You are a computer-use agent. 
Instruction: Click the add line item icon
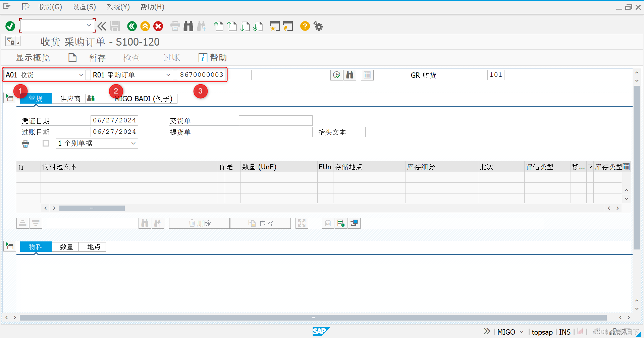click(341, 223)
